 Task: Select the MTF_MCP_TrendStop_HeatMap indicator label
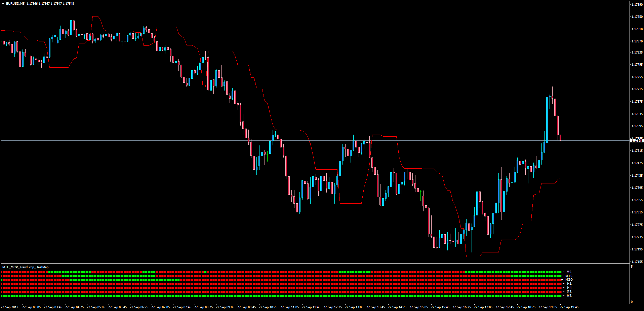(25, 267)
